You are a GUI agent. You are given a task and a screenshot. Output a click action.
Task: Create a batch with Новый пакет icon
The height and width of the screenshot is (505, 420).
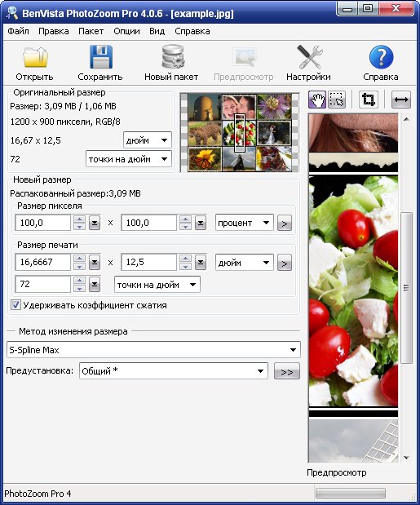click(173, 56)
